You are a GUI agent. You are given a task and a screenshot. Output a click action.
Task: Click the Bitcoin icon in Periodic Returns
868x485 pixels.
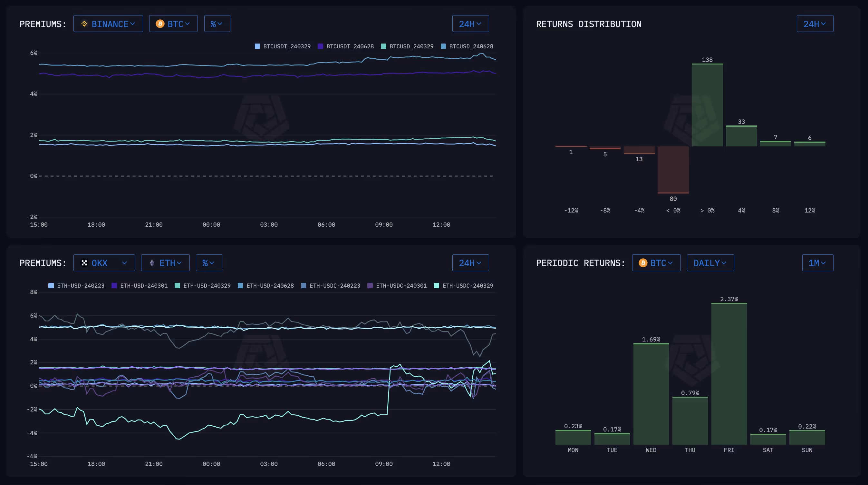[643, 263]
